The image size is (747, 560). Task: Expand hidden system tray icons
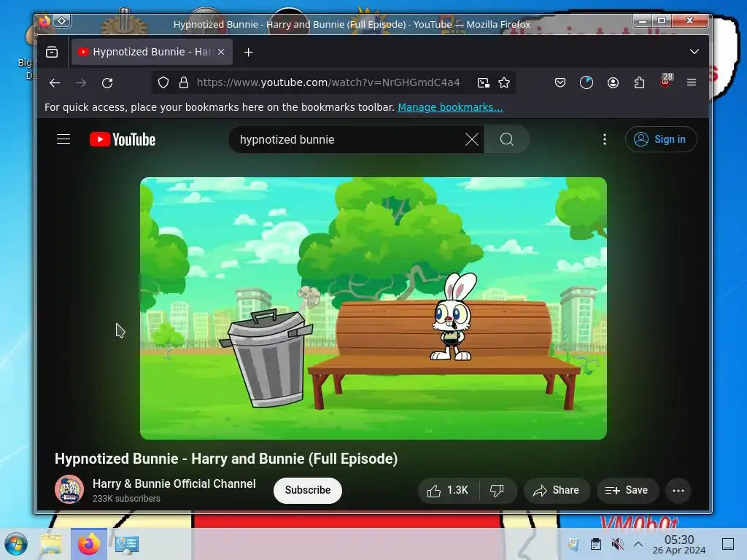pos(638,544)
